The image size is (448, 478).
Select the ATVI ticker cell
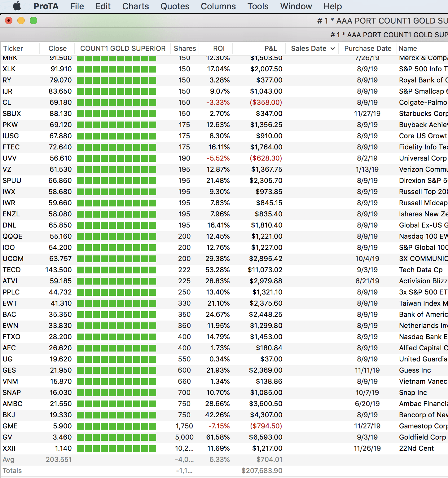tap(10, 281)
